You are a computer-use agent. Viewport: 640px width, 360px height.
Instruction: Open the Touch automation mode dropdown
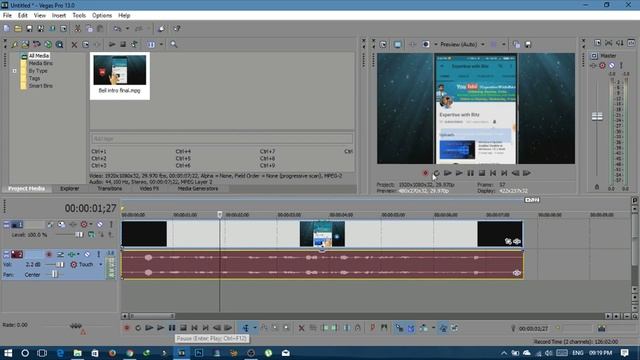tap(100, 264)
